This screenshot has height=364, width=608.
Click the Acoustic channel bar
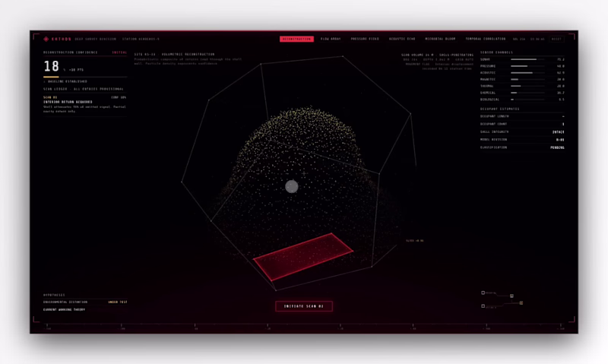527,73
